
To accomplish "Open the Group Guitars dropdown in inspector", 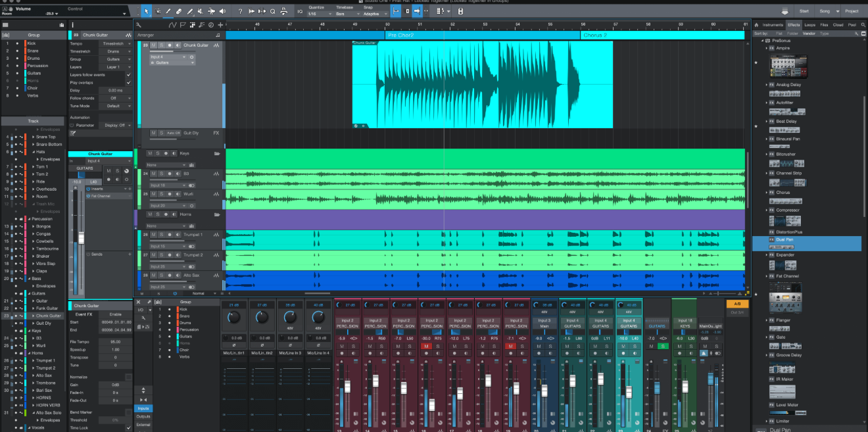I will (x=116, y=59).
